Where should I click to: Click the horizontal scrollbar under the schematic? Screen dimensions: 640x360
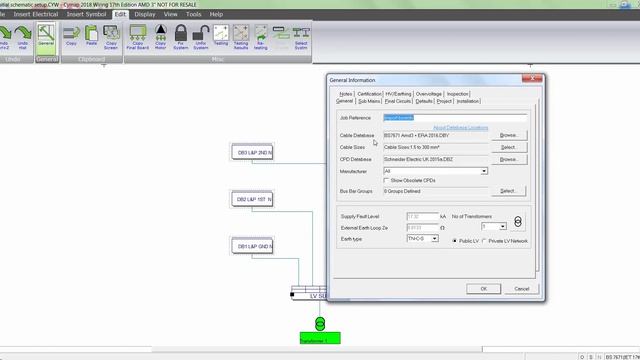317,349
